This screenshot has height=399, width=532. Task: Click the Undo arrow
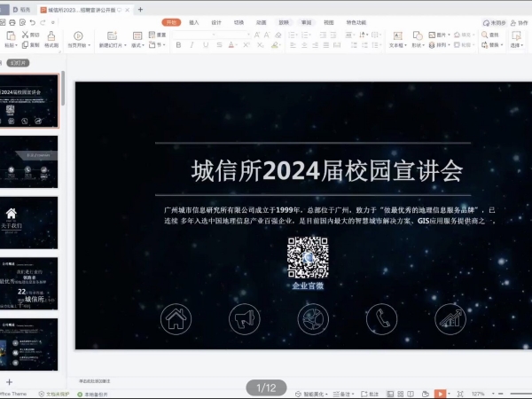tap(33, 22)
